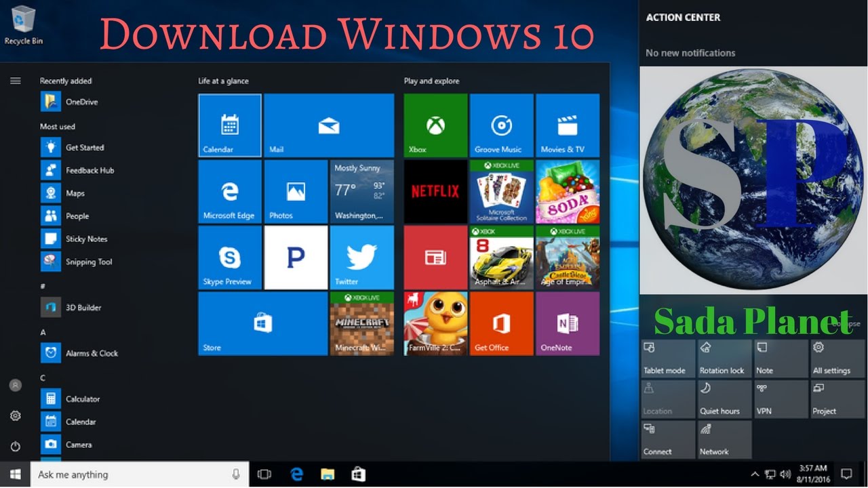Launch the FarmVille 2 tile
This screenshot has height=488, width=868.
coord(435,324)
